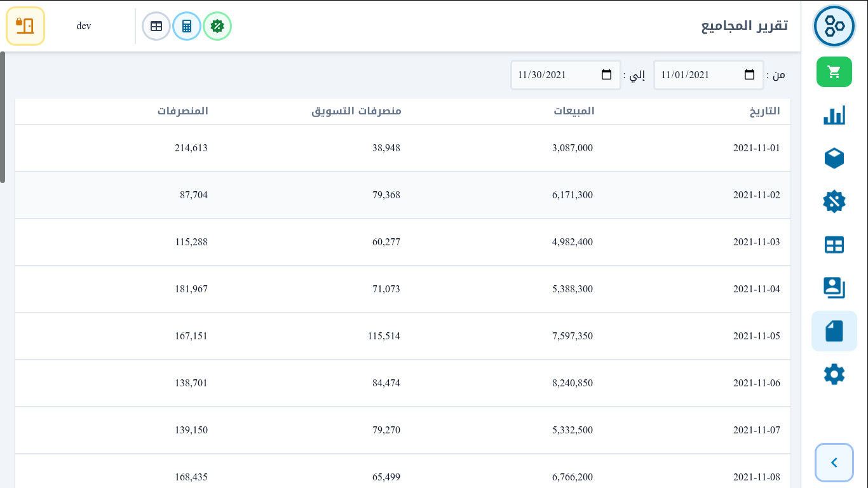This screenshot has height=488, width=868.
Task: Open the green shopping cart icon
Action: pyautogui.click(x=834, y=72)
